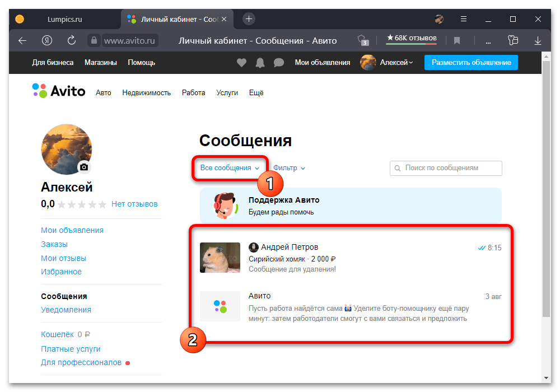Go to Avito home via logo
The image size is (560, 392).
pyautogui.click(x=59, y=91)
